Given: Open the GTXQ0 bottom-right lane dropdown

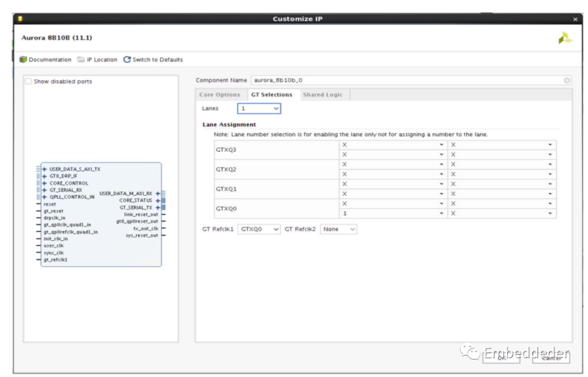Looking at the screenshot, I should click(502, 213).
